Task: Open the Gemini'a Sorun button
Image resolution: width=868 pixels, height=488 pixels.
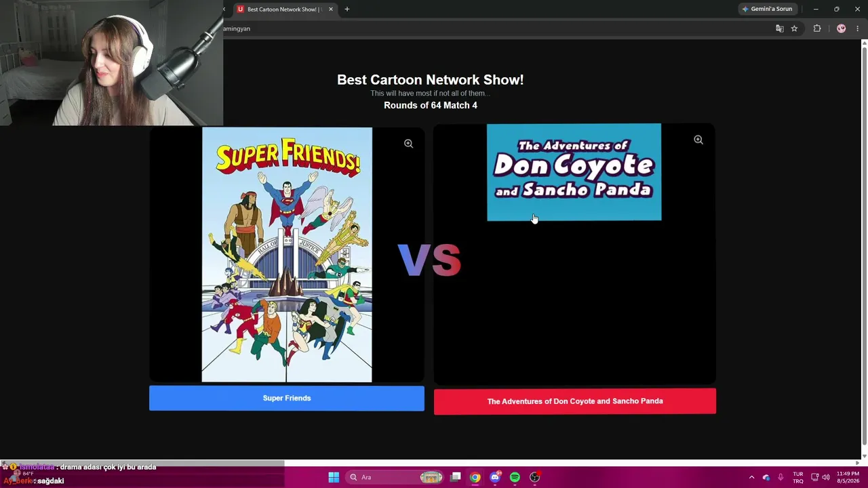Action: click(768, 9)
